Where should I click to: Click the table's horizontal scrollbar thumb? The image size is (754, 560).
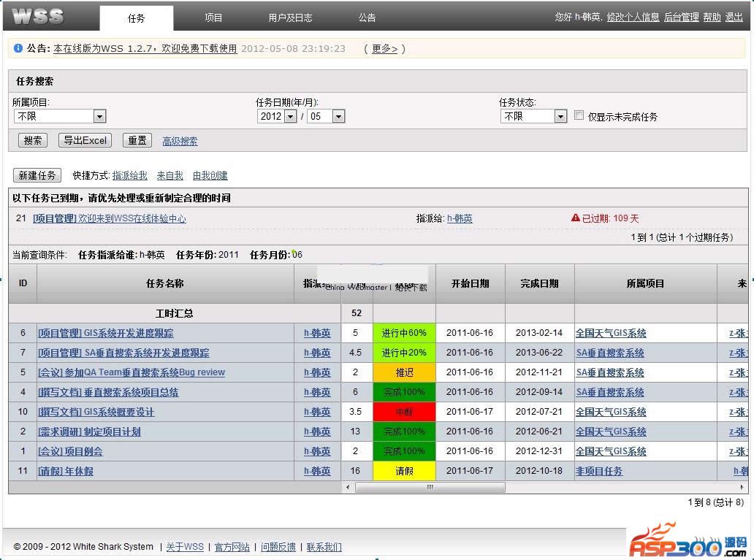pos(430,487)
